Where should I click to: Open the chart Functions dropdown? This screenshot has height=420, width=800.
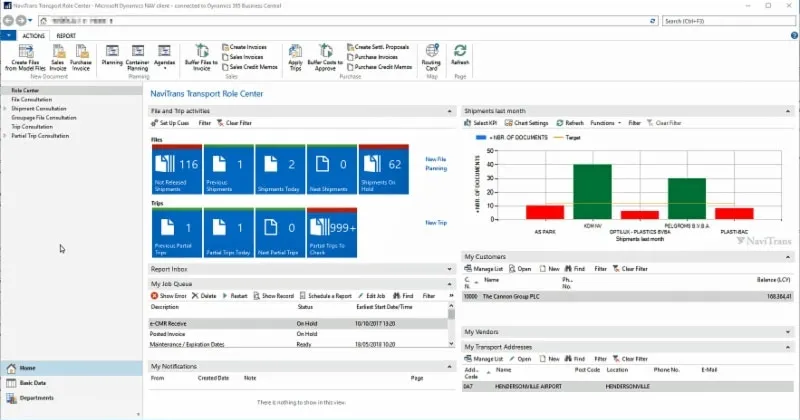(606, 123)
